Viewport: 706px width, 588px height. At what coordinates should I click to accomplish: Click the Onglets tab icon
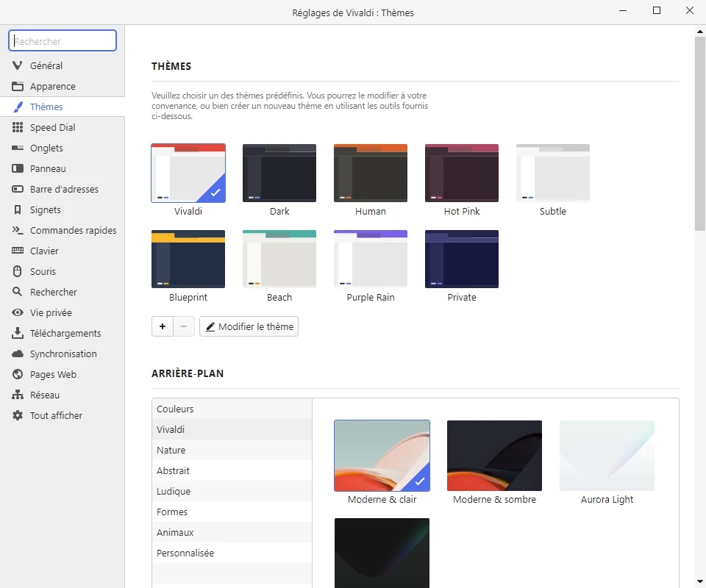tap(18, 148)
